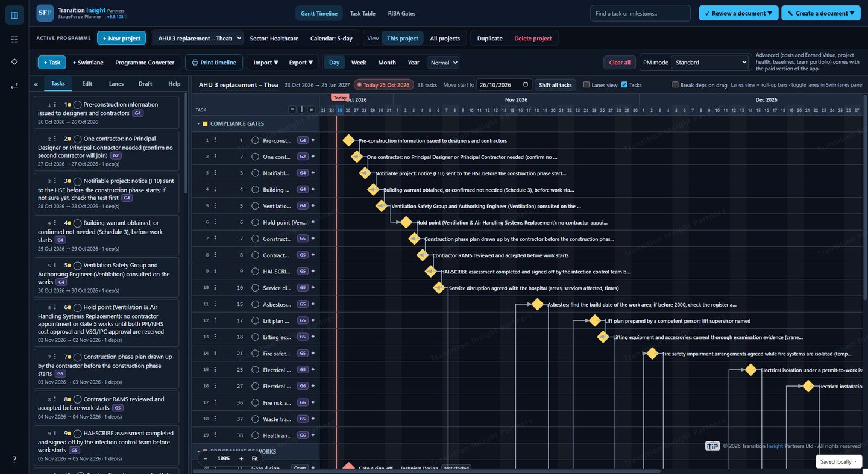Screen dimensions: 868x474
Task: Click the diamond icon in Building warrant row
Action: tap(313, 190)
